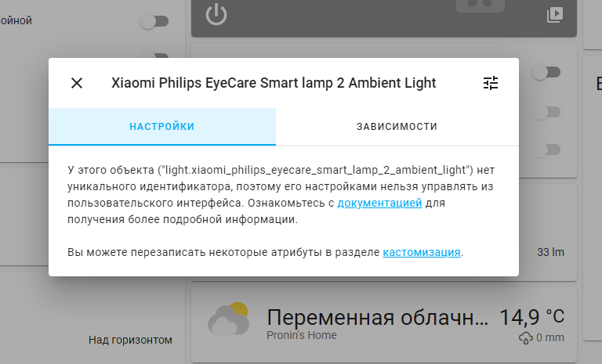
Task: Click the 33 lm value
Action: [x=550, y=252]
